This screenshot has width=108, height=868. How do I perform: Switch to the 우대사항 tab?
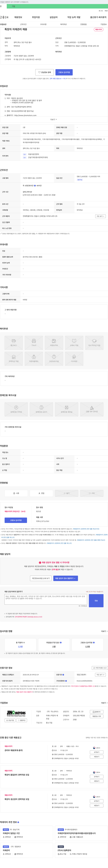pyautogui.click(x=43, y=24)
